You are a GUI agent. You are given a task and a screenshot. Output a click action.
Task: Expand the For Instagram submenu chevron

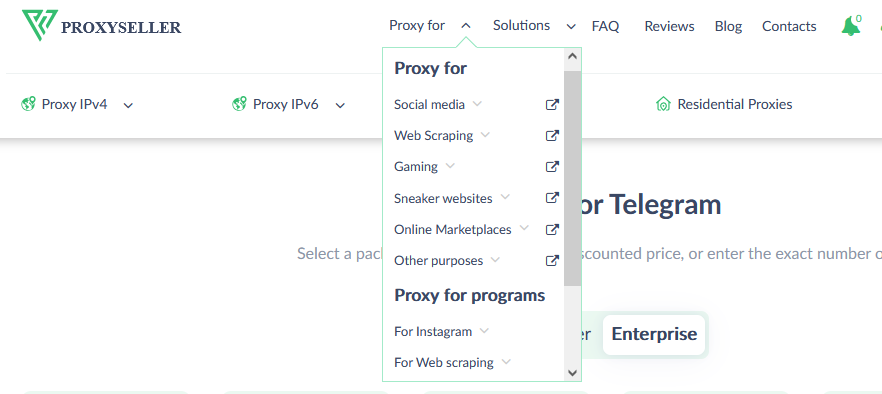[x=484, y=330]
